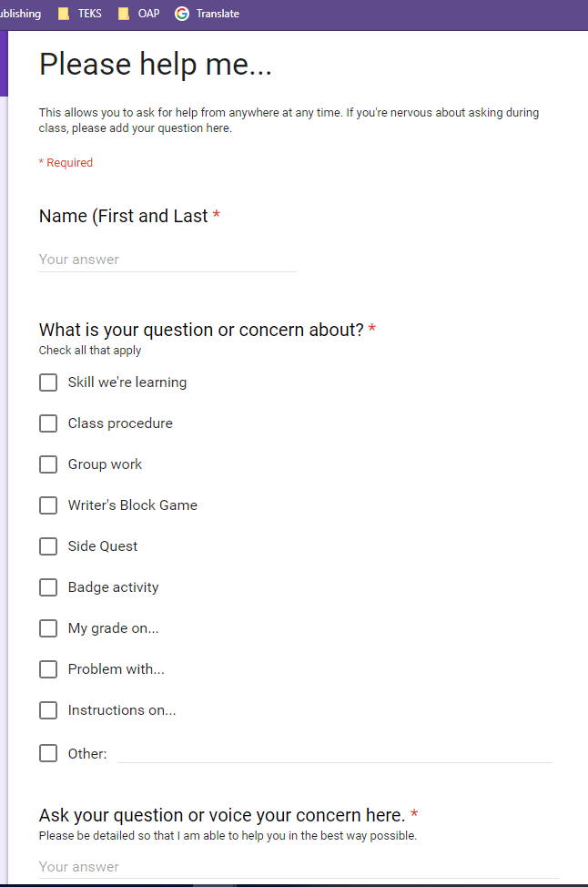The width and height of the screenshot is (588, 887).
Task: Open the Google Translate bookmark
Action: pyautogui.click(x=208, y=14)
